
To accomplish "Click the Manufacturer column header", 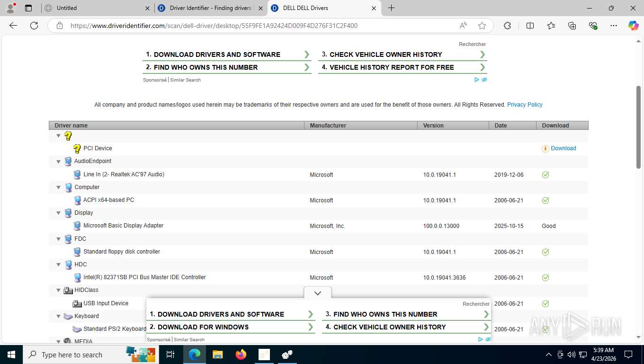I will click(x=361, y=126).
